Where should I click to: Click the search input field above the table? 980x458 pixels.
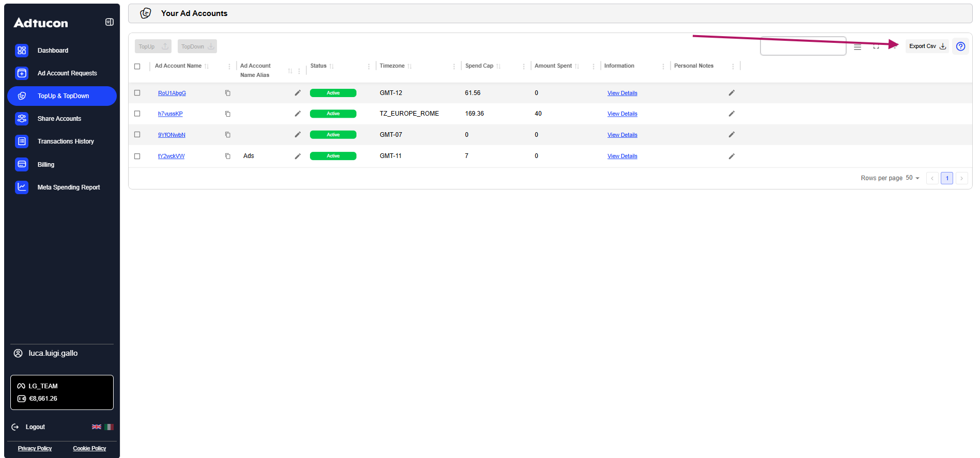[x=803, y=46]
